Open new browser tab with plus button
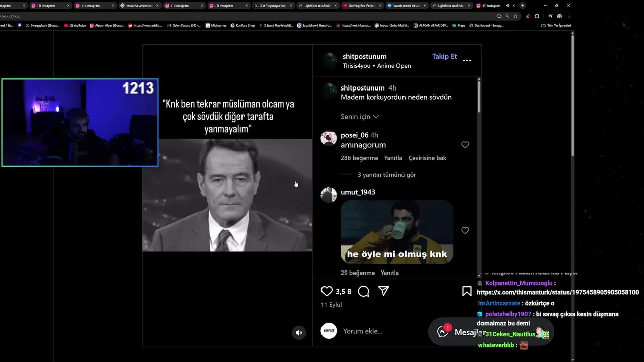Viewport: 644px width, 362px height. click(522, 5)
